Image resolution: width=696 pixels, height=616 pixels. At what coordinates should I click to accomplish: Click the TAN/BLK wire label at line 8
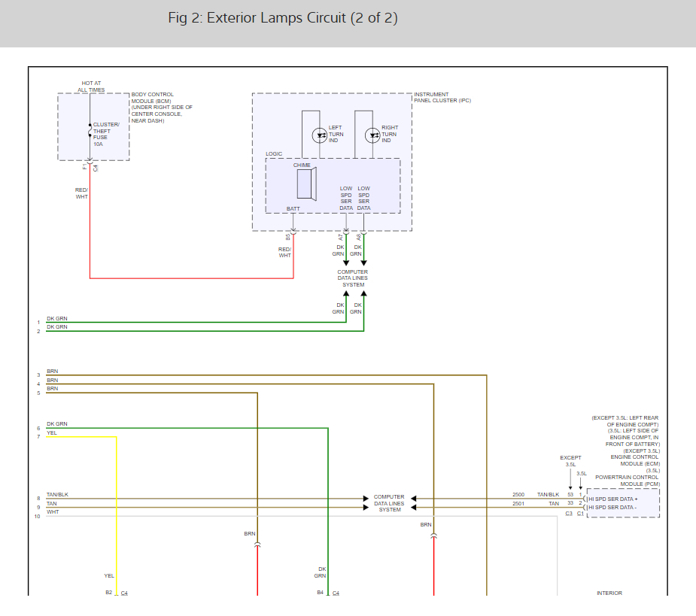[x=57, y=494]
